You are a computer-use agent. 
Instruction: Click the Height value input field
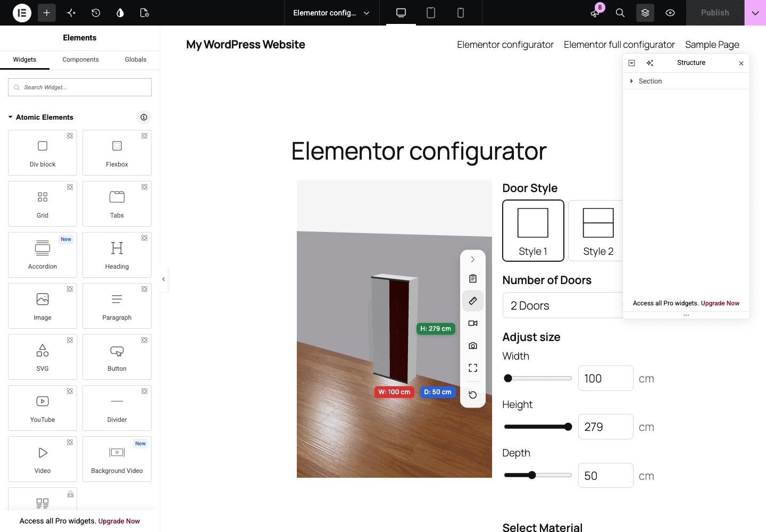coord(606,427)
